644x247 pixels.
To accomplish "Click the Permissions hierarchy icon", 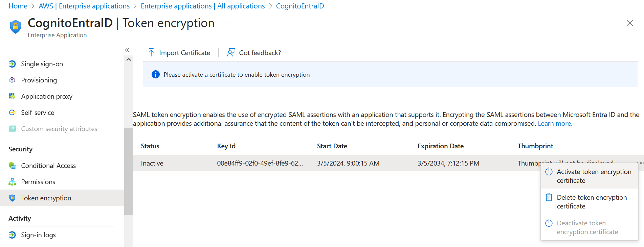I will pyautogui.click(x=12, y=182).
